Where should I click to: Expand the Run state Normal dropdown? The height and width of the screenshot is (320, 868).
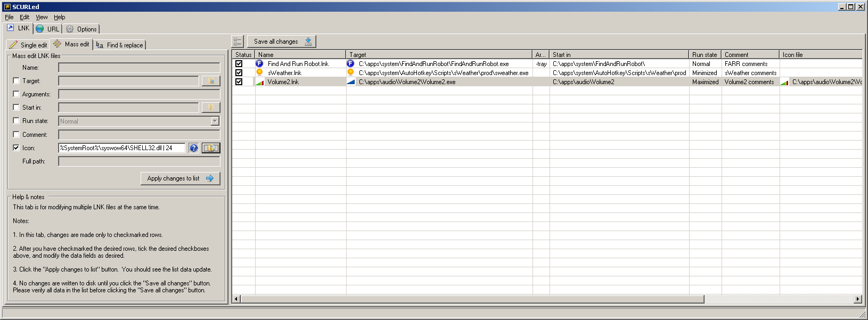[x=215, y=121]
